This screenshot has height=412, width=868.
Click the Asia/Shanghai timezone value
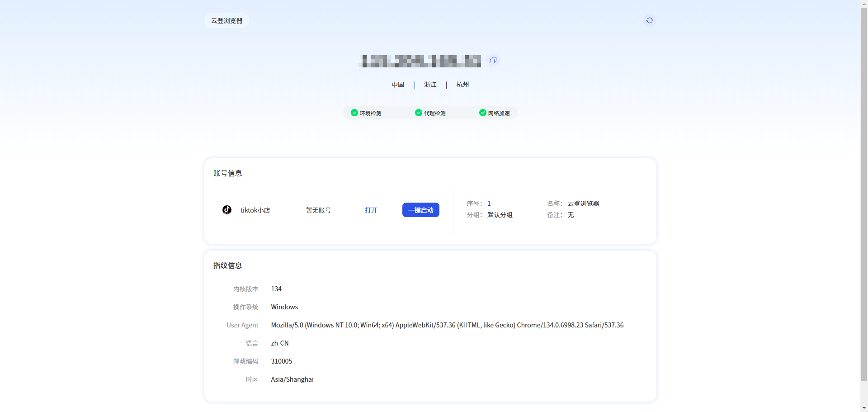tap(292, 379)
